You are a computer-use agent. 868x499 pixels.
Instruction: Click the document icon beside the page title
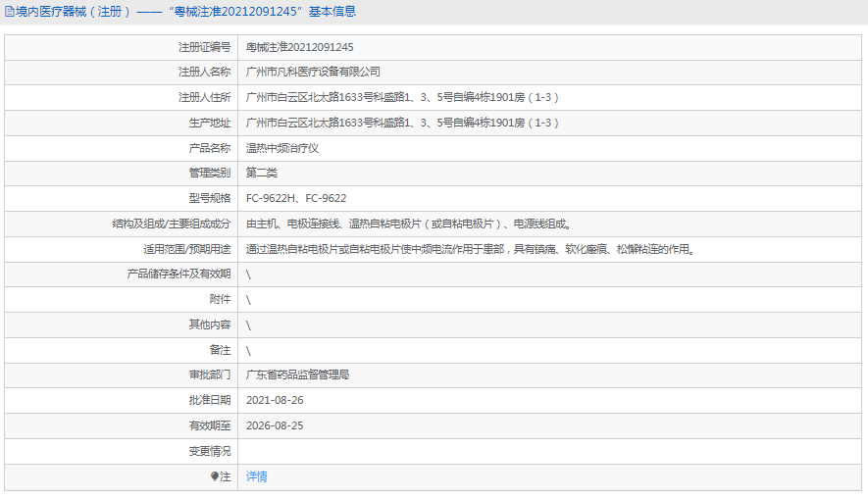[10, 12]
